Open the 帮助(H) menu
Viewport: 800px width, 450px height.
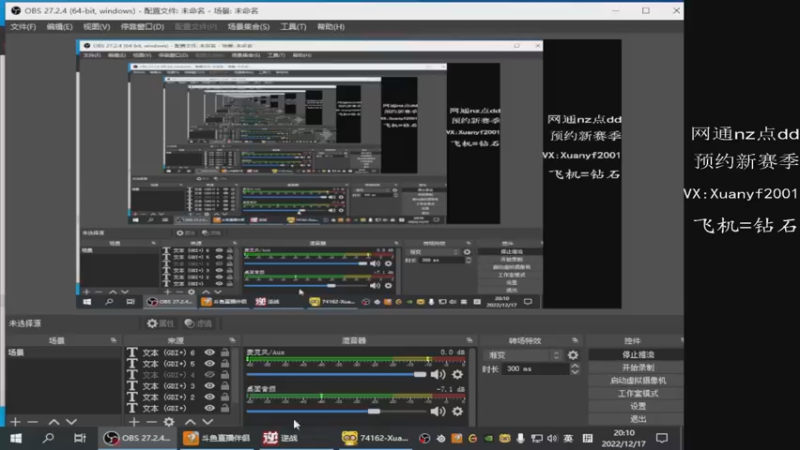[x=331, y=27]
